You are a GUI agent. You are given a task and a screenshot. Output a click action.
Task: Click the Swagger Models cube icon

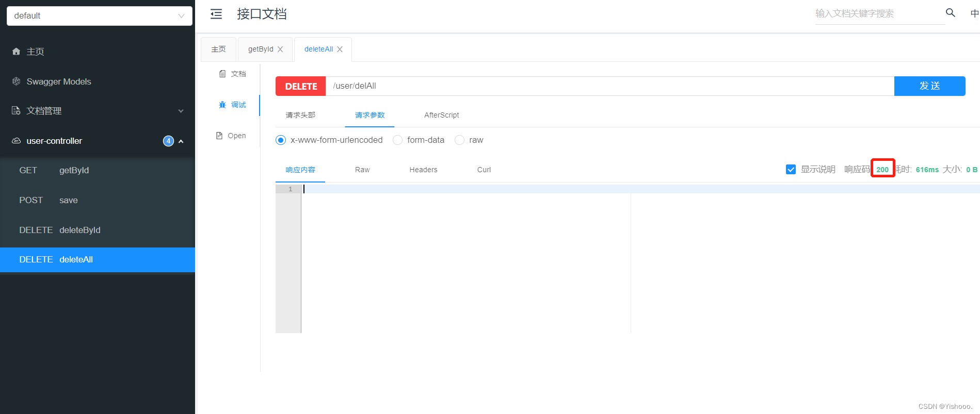click(x=16, y=81)
